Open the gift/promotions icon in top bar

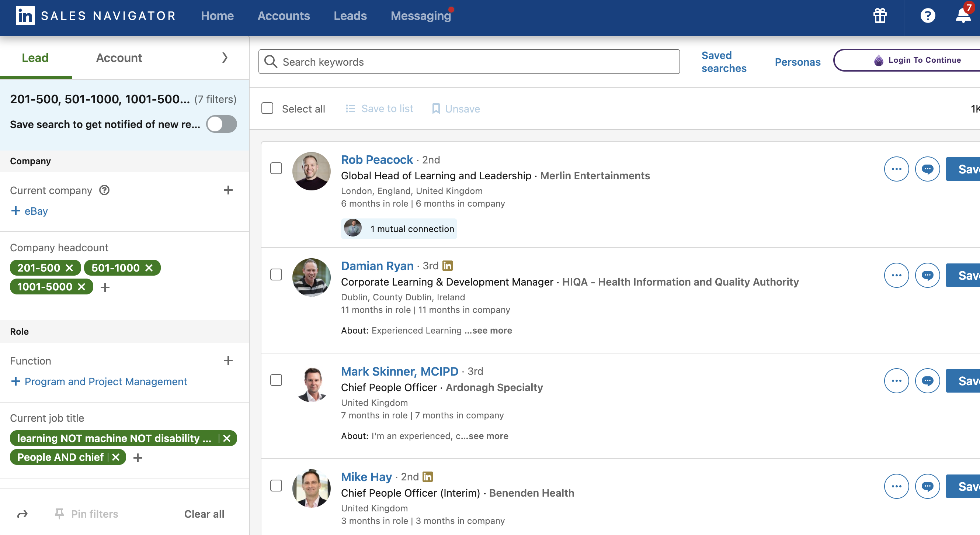(x=879, y=15)
